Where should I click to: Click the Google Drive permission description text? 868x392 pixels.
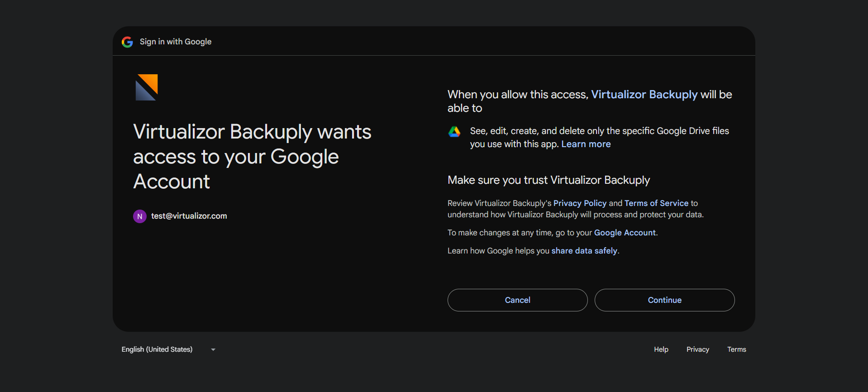[x=600, y=137]
